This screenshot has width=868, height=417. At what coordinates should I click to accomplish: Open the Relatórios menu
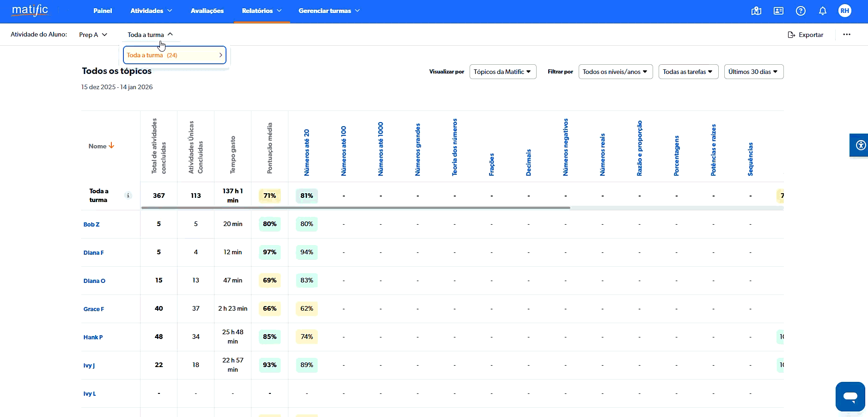[x=262, y=11]
